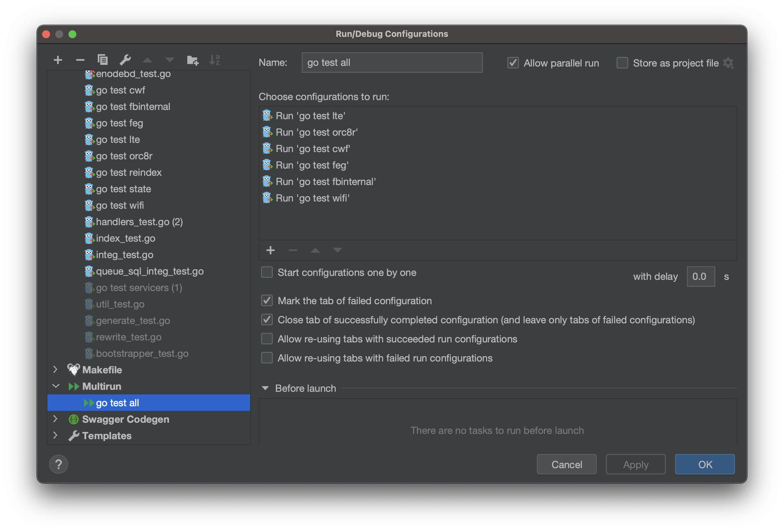Select the go test wifi configuration in the sidebar
This screenshot has height=532, width=784.
(120, 205)
